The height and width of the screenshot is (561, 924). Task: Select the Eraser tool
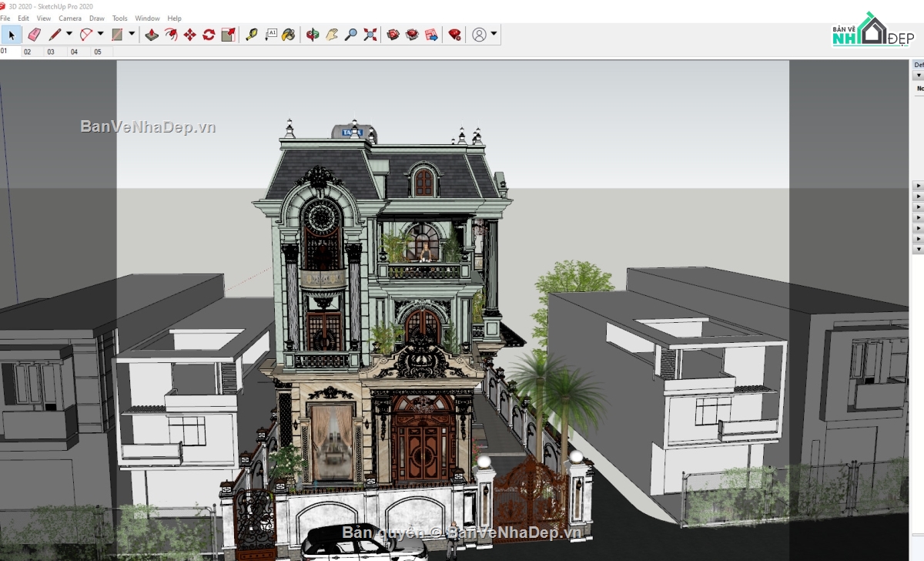coord(34,35)
